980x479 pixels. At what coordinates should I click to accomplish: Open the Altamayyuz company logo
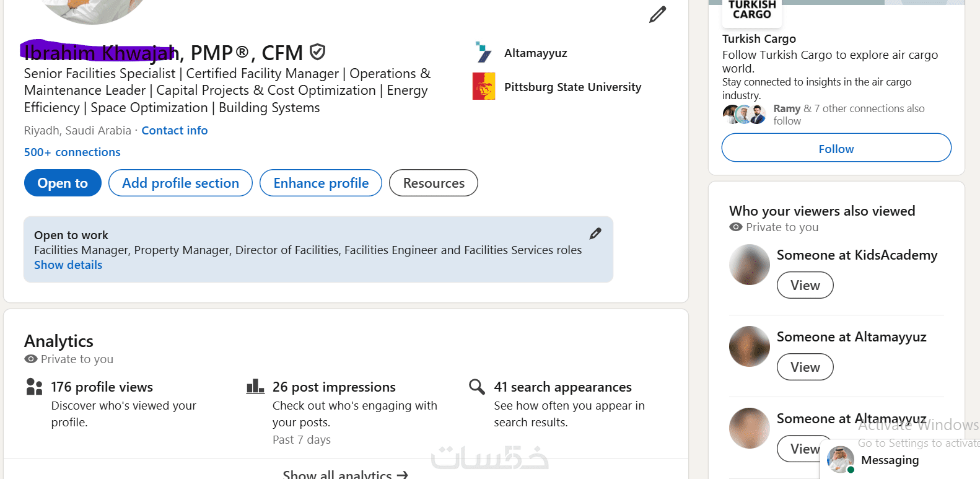point(483,53)
